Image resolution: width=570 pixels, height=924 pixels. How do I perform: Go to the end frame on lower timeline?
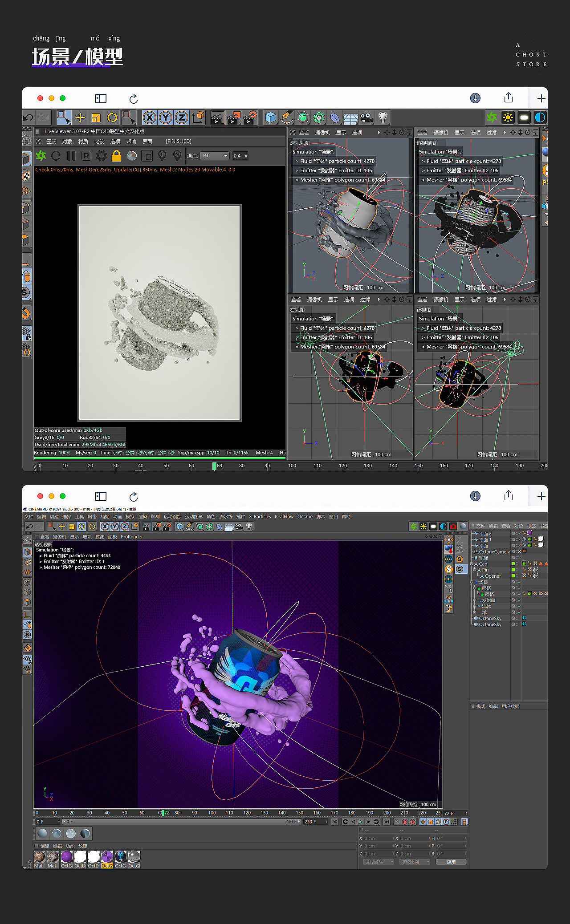[387, 822]
